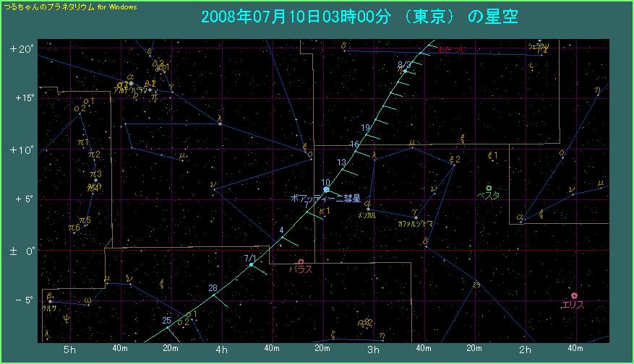Click the +20° declination axis label
The width and height of the screenshot is (634, 364).
pyautogui.click(x=22, y=49)
